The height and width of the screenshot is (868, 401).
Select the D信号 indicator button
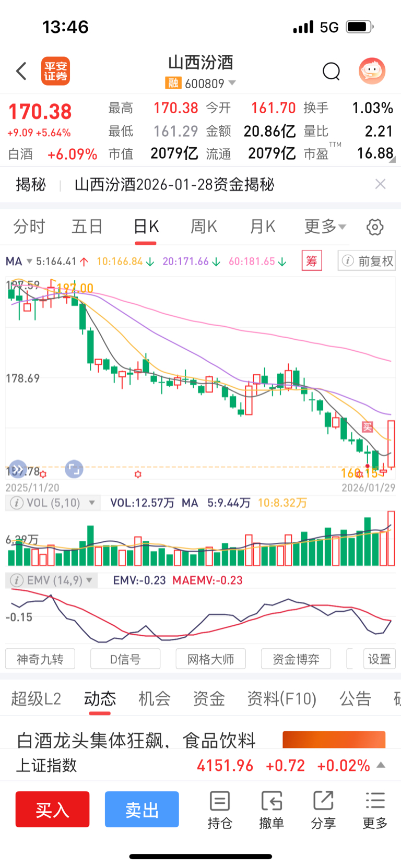point(125,659)
